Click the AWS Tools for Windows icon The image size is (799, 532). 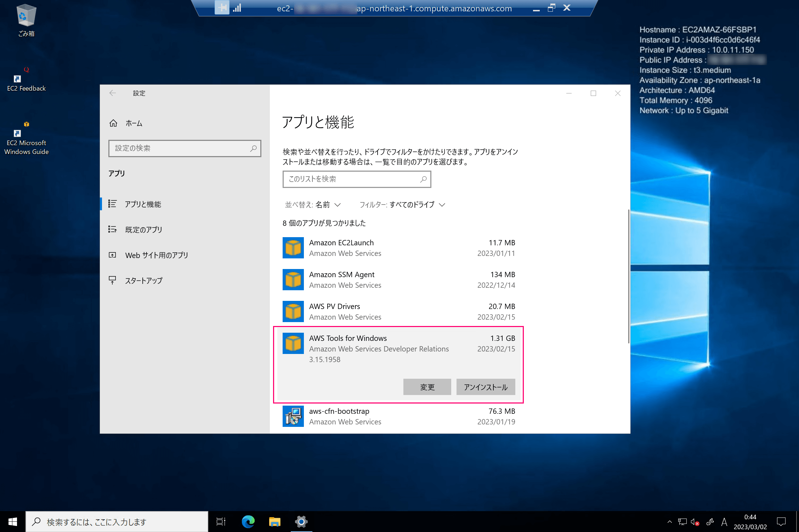tap(293, 343)
